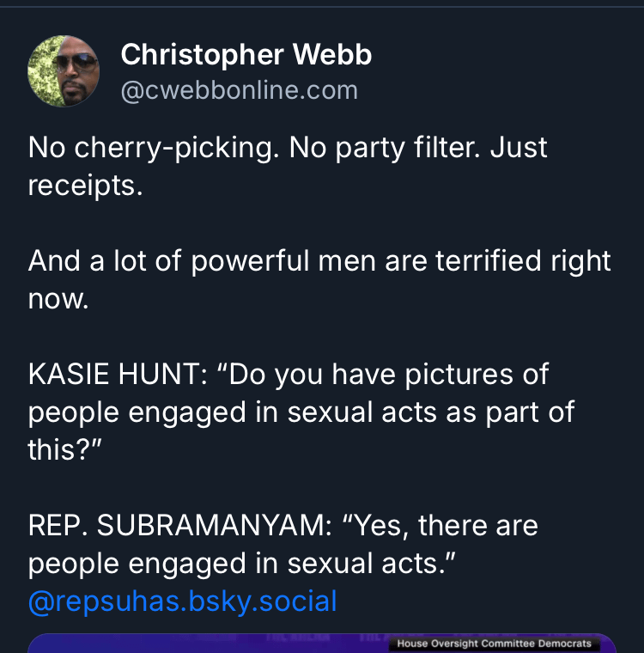Click the word "this?" ending Hunt's question
Viewport: 644px width, 653px height.
(x=65, y=450)
